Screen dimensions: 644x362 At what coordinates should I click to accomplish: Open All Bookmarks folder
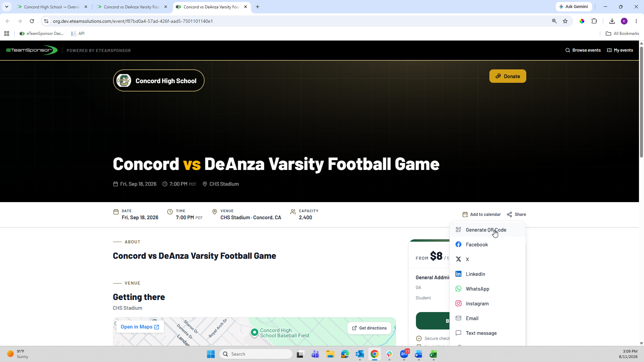[x=623, y=34]
